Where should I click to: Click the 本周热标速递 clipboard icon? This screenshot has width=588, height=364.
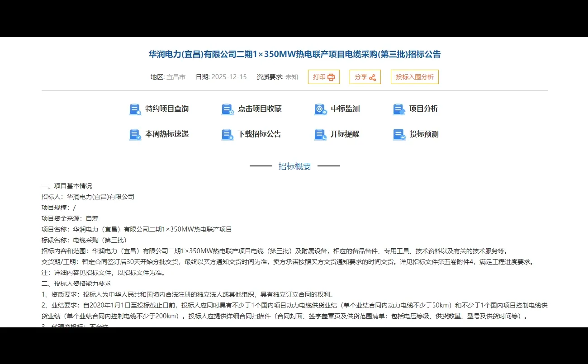(134, 134)
